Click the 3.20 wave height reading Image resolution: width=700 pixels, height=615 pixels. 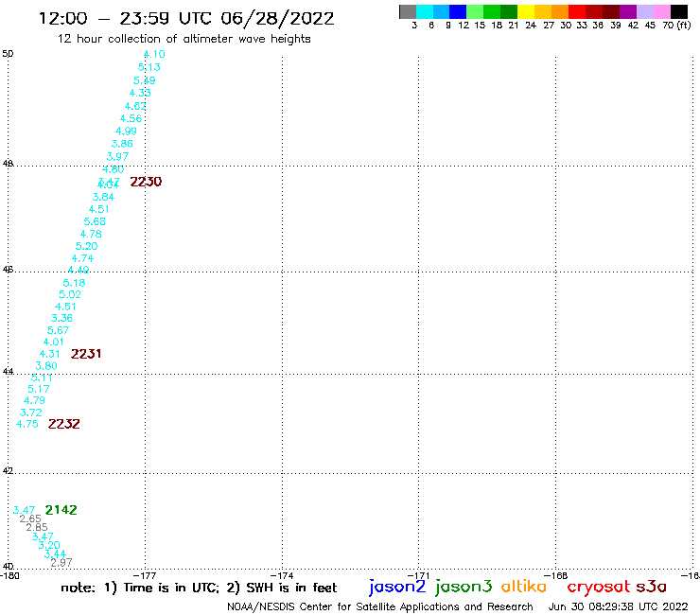click(x=49, y=545)
